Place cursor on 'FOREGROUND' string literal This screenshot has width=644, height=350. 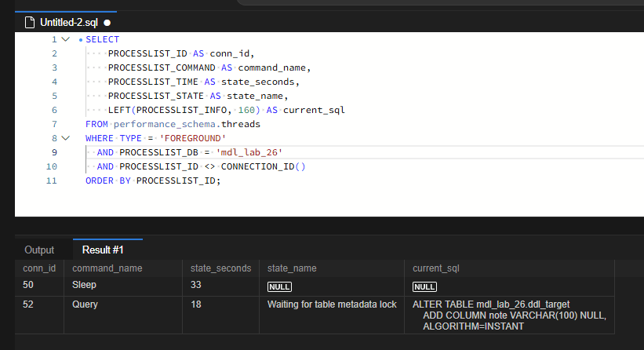193,138
